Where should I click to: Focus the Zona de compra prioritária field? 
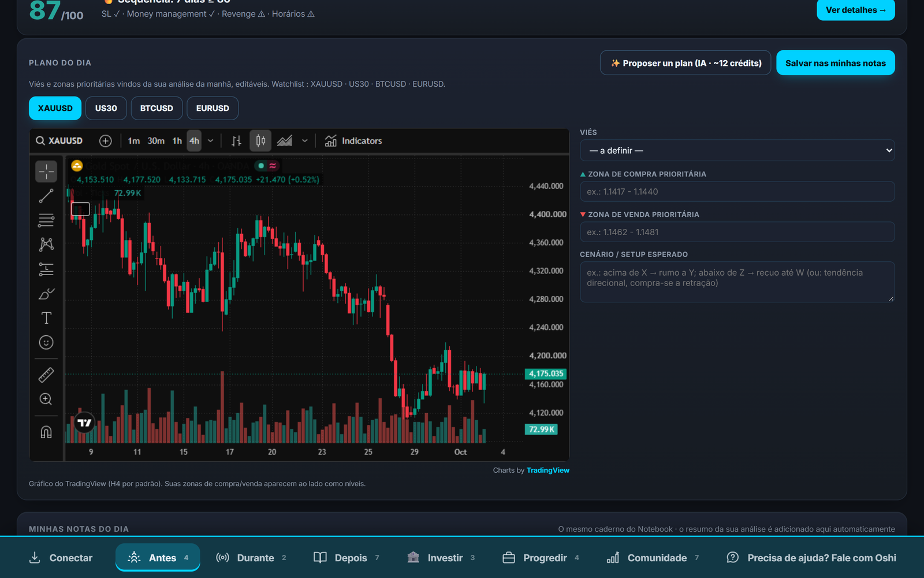(x=737, y=191)
